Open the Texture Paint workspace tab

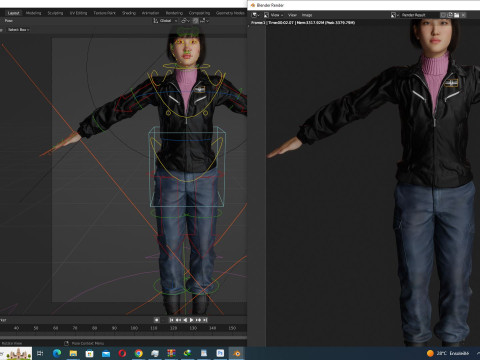pos(104,13)
